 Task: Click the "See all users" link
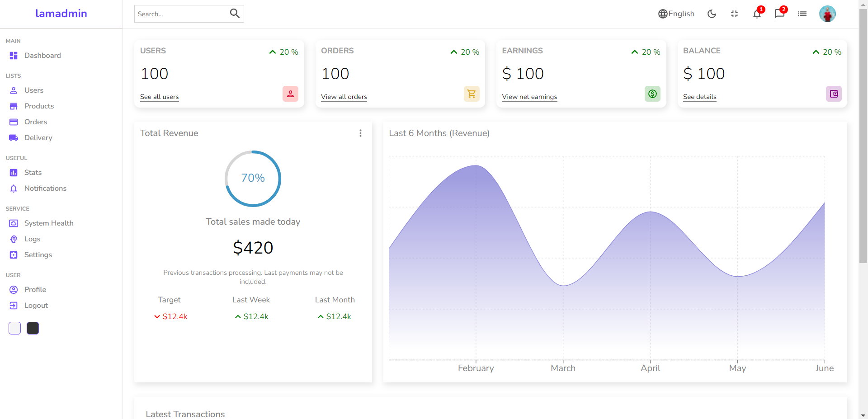pyautogui.click(x=160, y=97)
